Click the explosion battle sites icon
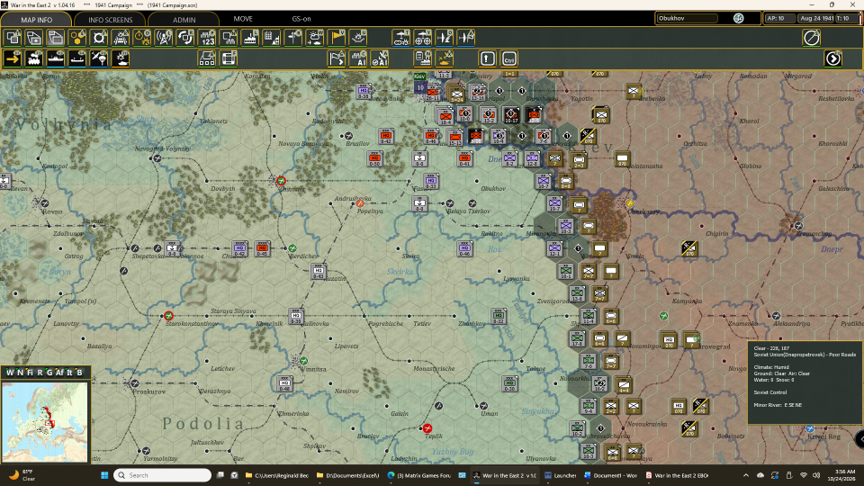Image resolution: width=864 pixels, height=486 pixels. [358, 37]
